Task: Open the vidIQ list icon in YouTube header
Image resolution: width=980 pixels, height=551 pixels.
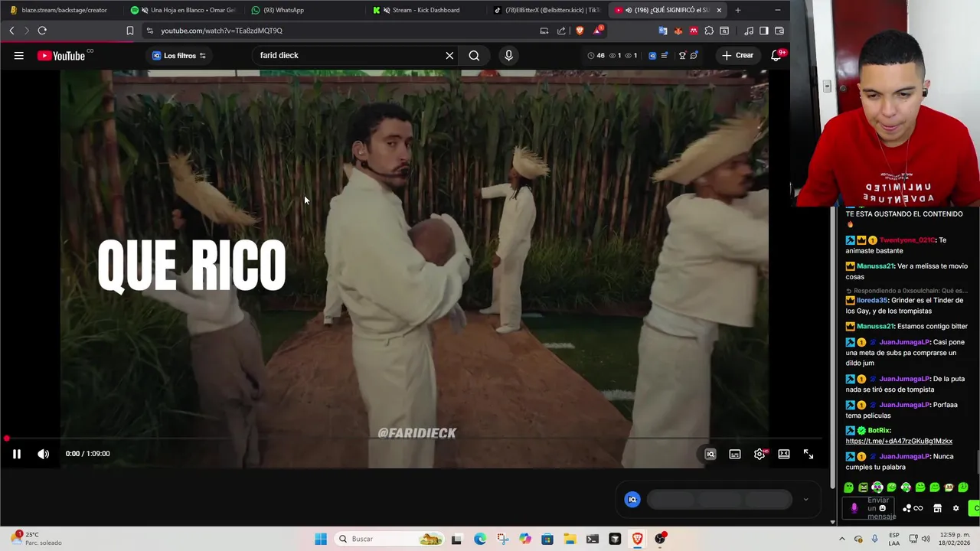Action: point(665,55)
